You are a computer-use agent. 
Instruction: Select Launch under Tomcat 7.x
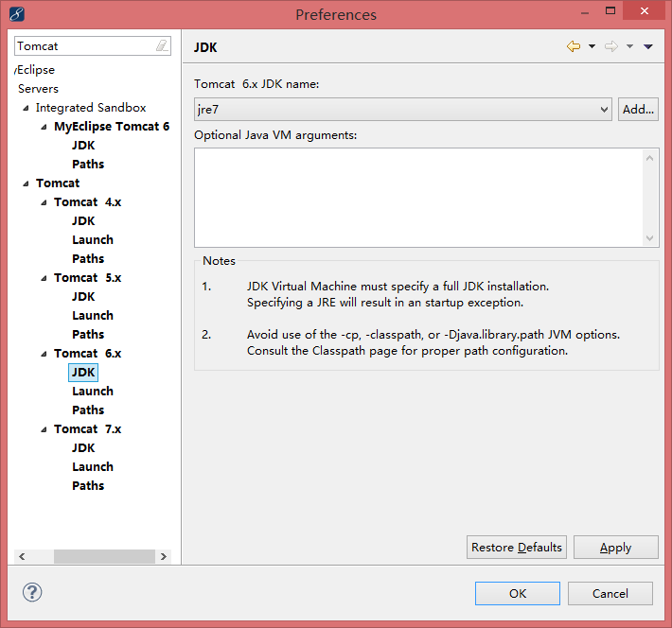tap(93, 467)
